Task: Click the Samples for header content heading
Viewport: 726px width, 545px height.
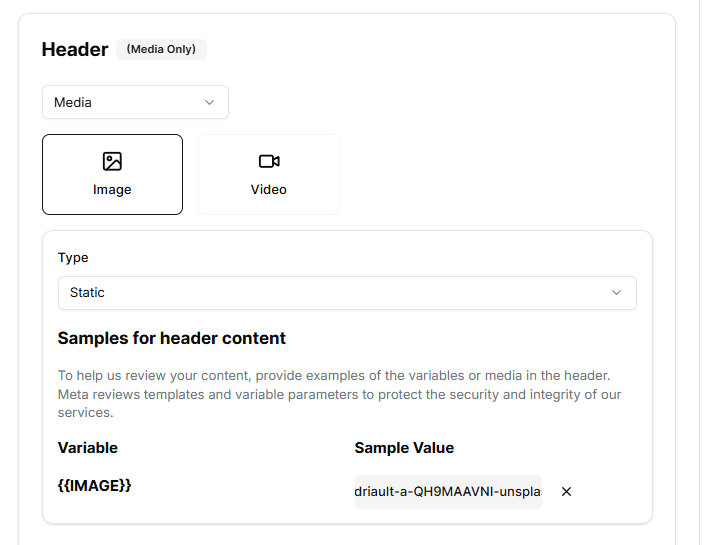Action: [x=172, y=338]
